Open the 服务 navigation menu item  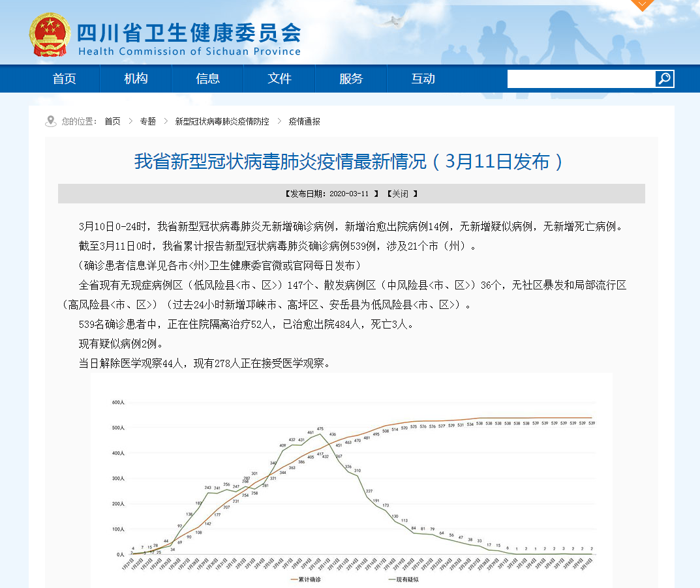(351, 79)
